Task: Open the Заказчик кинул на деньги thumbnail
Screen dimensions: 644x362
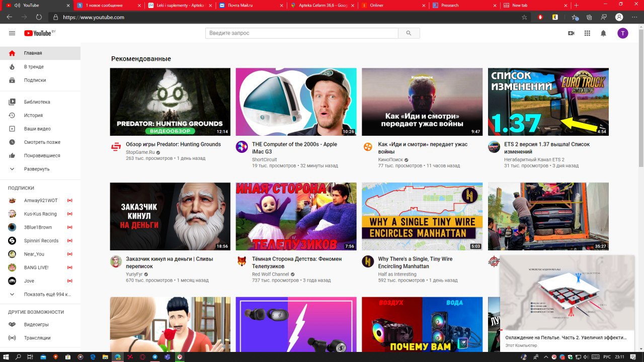Action: coord(170,217)
